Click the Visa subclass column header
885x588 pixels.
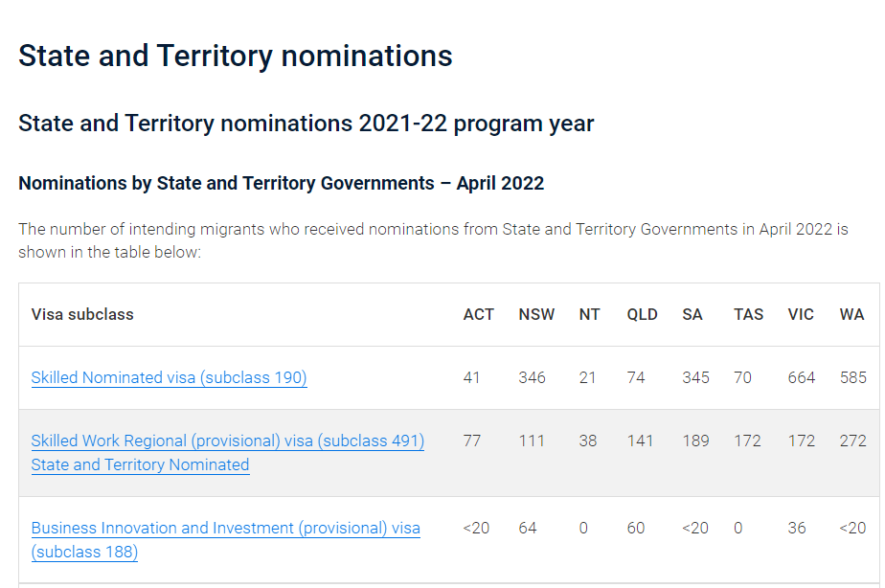pos(82,314)
